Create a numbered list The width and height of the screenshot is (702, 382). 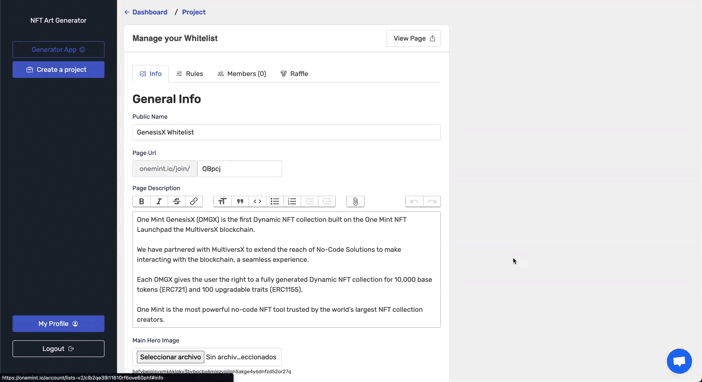click(292, 202)
